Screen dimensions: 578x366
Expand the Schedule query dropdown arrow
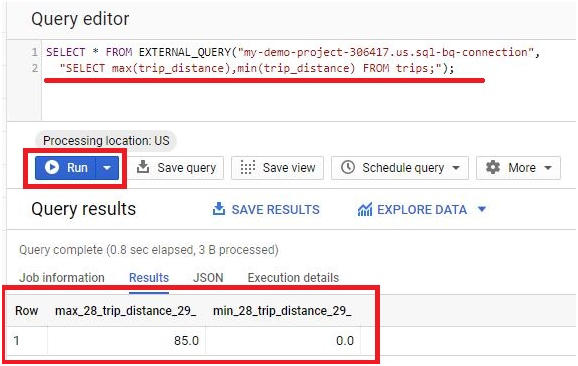456,168
